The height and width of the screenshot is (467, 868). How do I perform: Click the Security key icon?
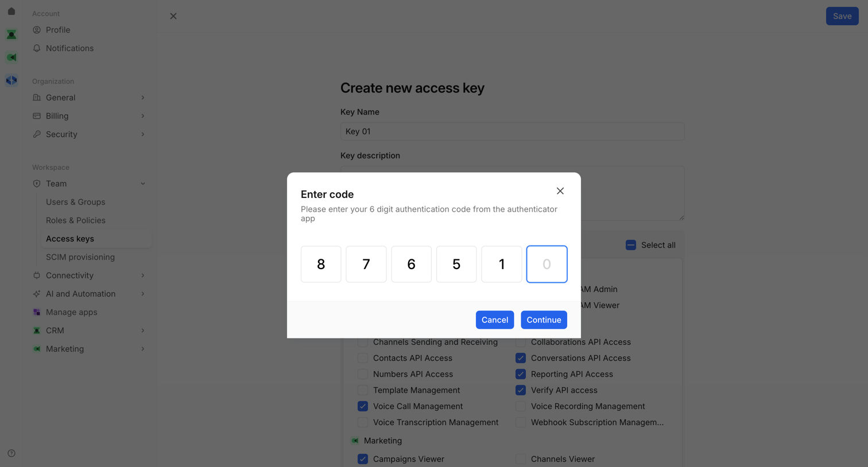point(37,134)
